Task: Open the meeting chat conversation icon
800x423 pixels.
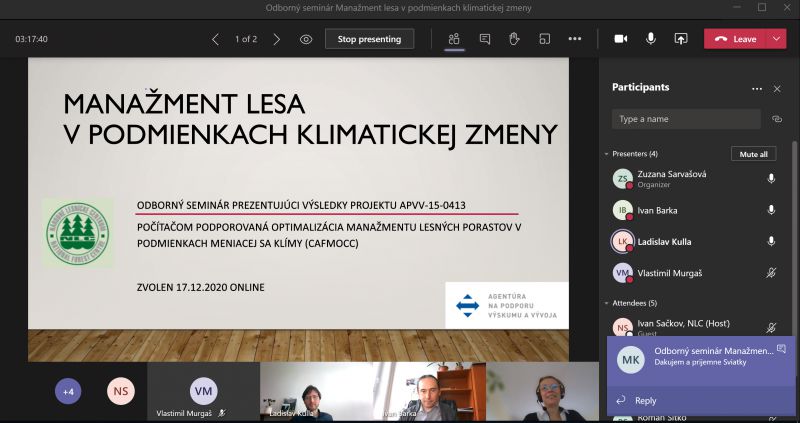Action: click(484, 39)
